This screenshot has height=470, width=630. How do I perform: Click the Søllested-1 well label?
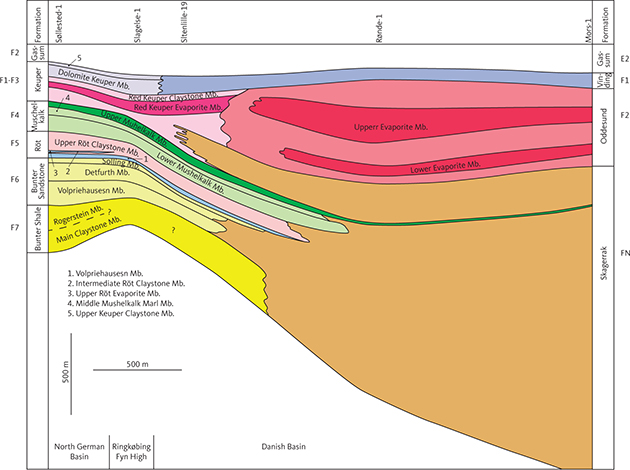pyautogui.click(x=59, y=25)
